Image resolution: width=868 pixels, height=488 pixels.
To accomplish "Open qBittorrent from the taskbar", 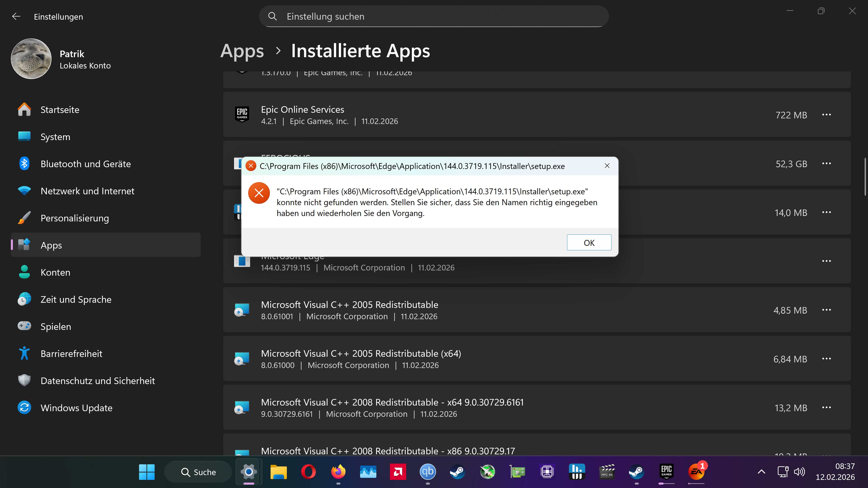I will [428, 472].
